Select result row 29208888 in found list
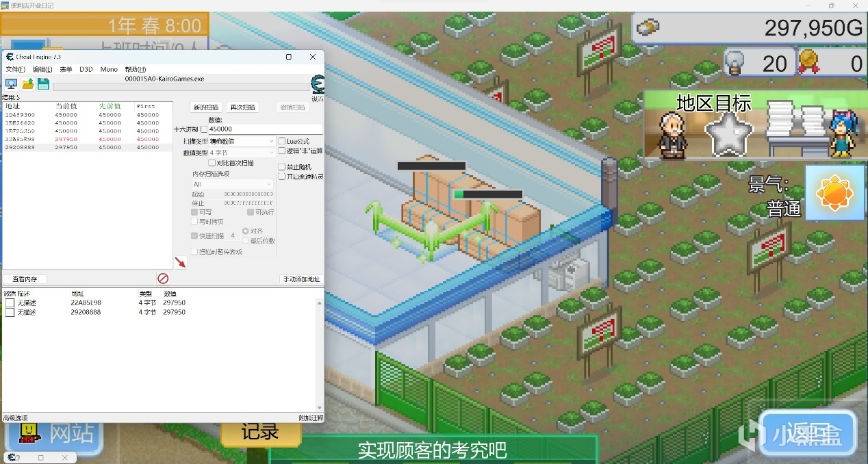The image size is (868, 464). click(x=87, y=147)
